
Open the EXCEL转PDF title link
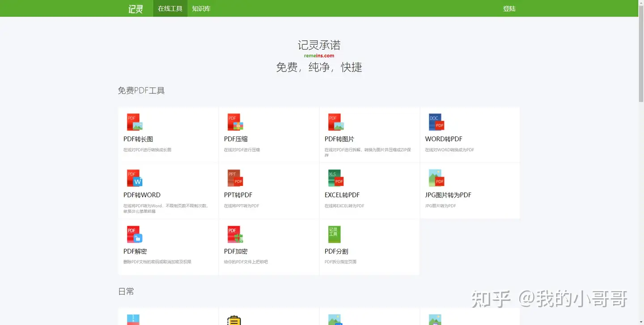[342, 195]
